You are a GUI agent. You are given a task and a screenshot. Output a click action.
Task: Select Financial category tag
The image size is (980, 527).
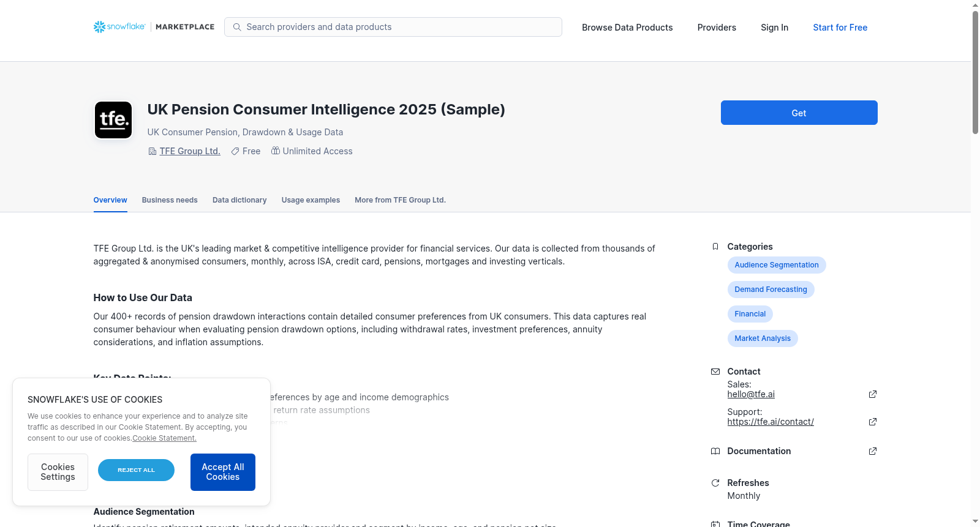click(750, 314)
